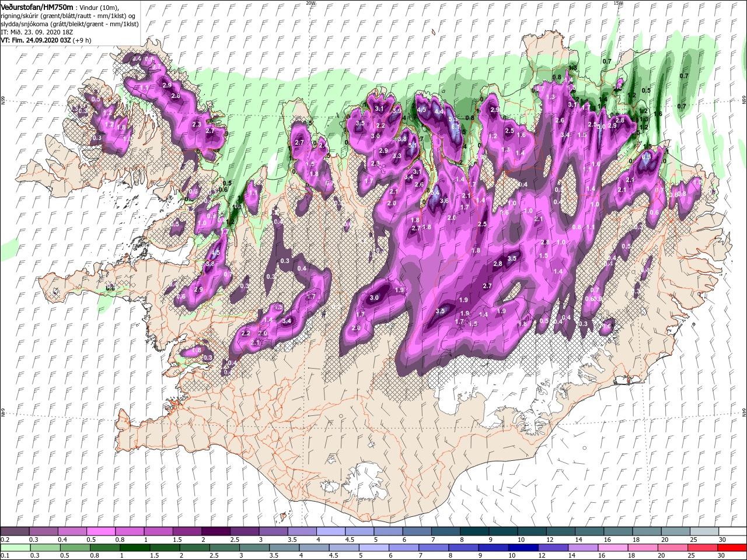Pick the white swatch after 30 on the snow scale

732,531
